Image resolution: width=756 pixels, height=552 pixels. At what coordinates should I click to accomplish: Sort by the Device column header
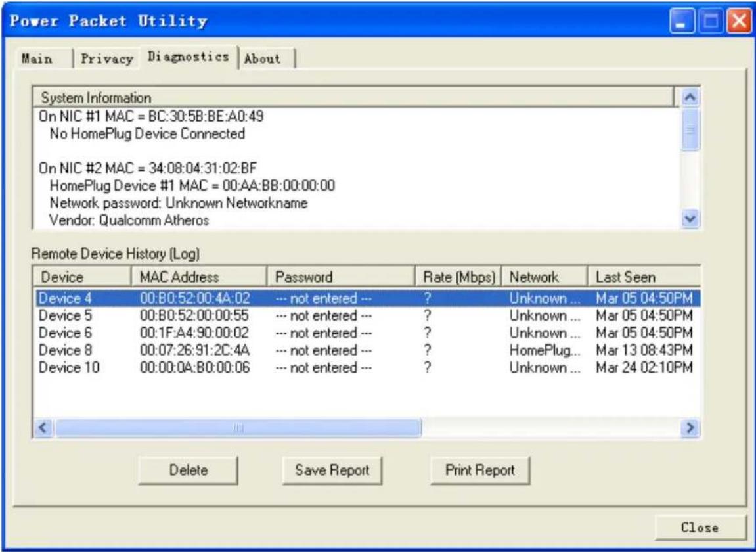(x=82, y=277)
